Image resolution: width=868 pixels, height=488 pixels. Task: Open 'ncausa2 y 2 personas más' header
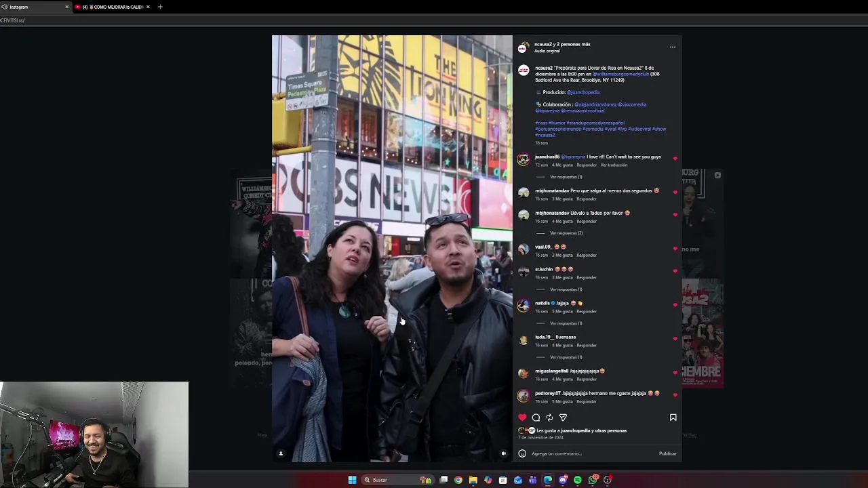click(562, 44)
